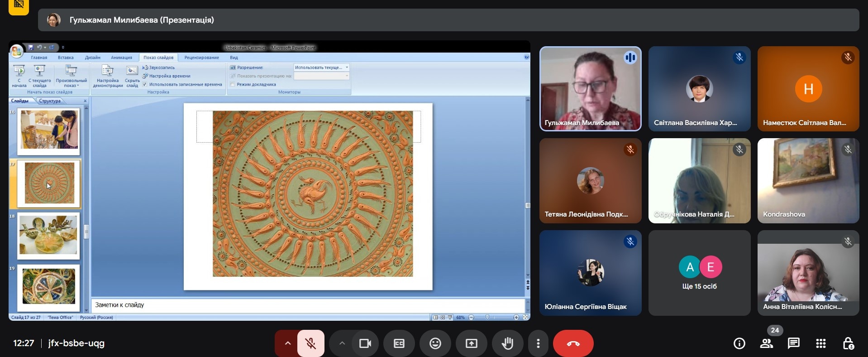
Task: Raise hand in the meeting
Action: point(508,343)
